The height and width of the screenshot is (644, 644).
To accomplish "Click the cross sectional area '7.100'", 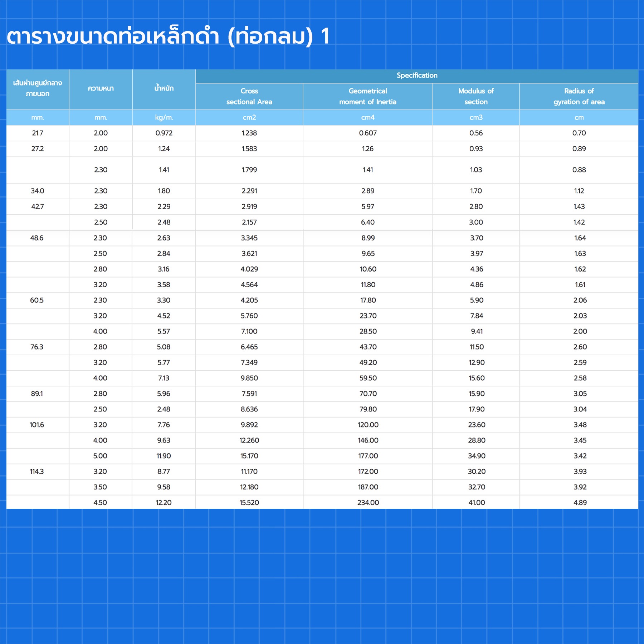I will pyautogui.click(x=249, y=331).
